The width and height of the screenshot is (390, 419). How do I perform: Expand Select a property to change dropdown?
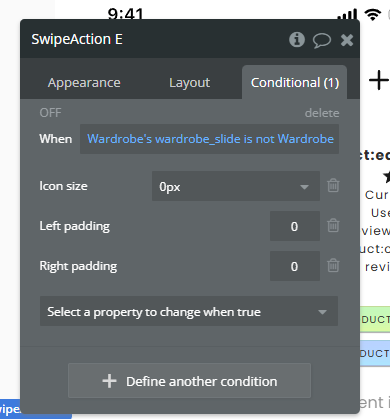[189, 311]
